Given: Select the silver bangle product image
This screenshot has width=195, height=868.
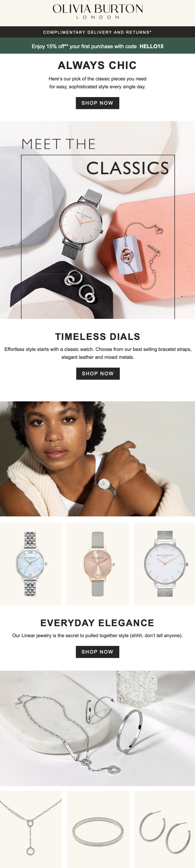Looking at the screenshot, I should click(98, 829).
